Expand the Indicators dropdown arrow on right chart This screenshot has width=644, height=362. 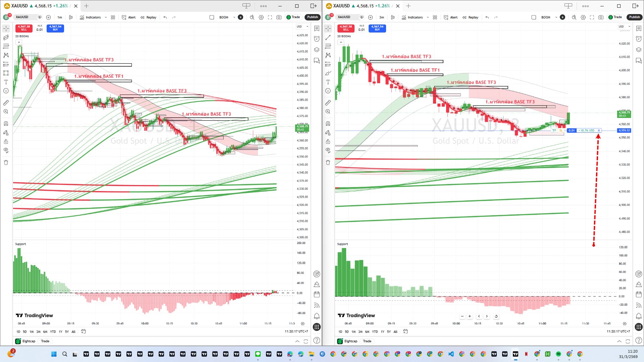point(428,17)
